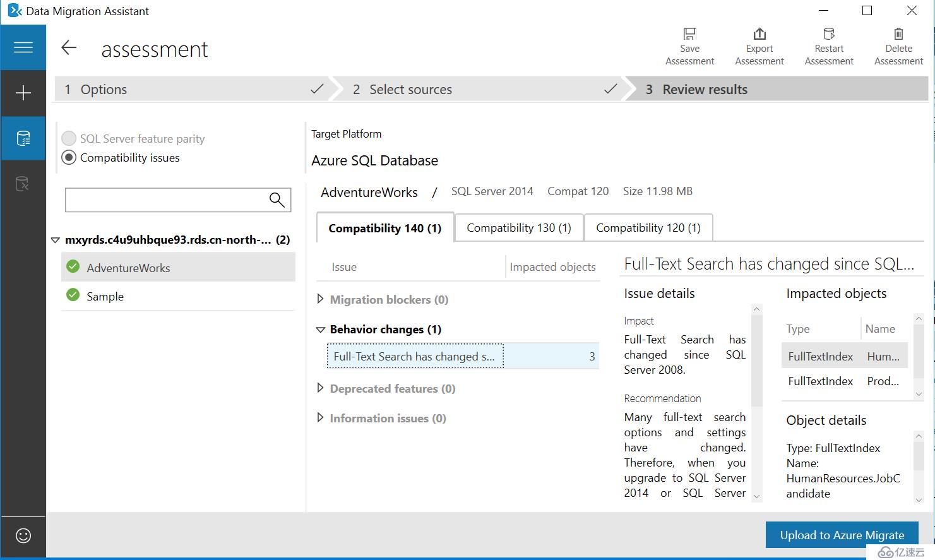The width and height of the screenshot is (935, 560).
Task: Maximize the Data Migration Assistant window
Action: (x=867, y=11)
